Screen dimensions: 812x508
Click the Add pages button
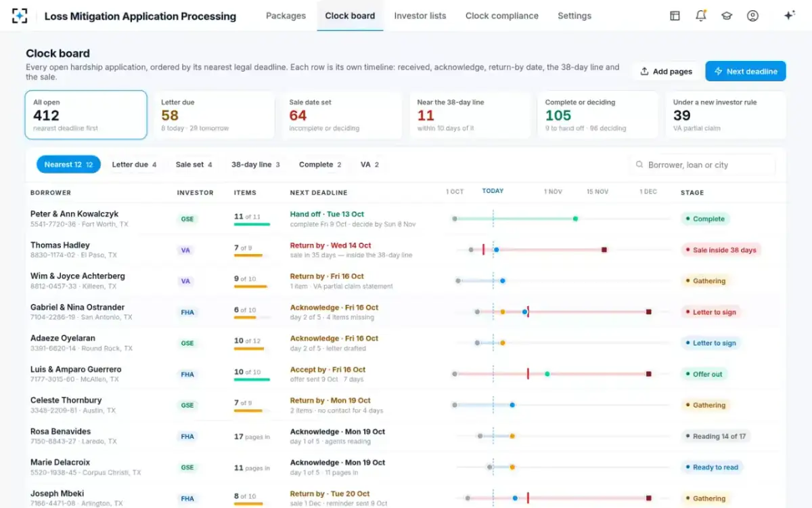(x=666, y=71)
